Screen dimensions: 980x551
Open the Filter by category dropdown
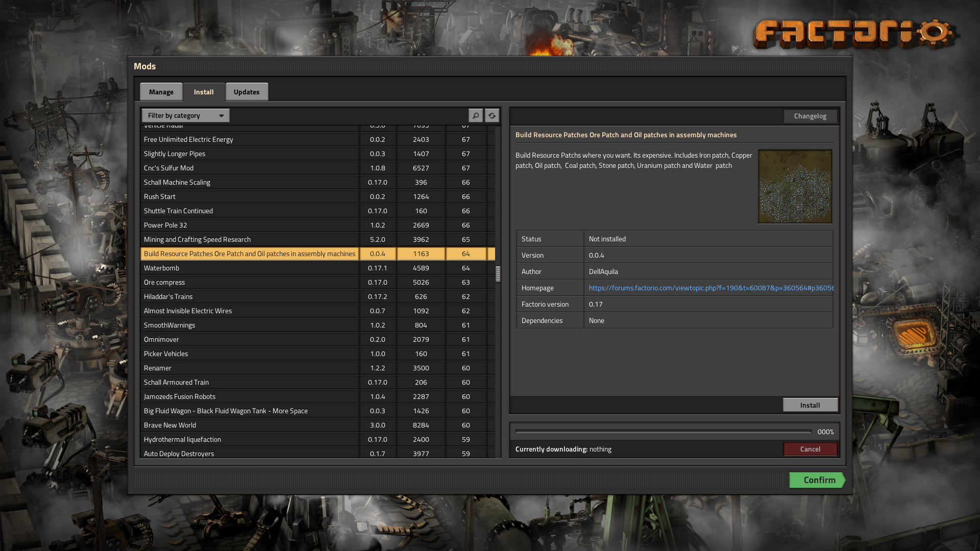[x=186, y=115]
